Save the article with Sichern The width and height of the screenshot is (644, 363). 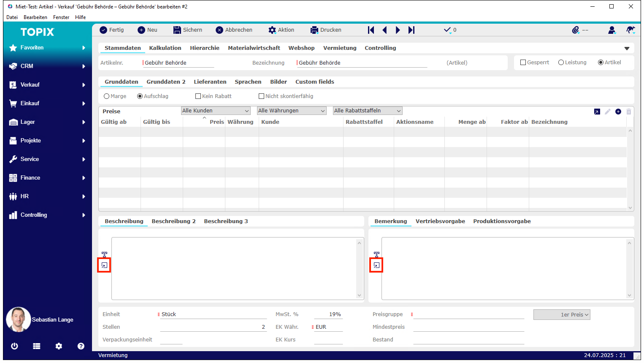[188, 30]
